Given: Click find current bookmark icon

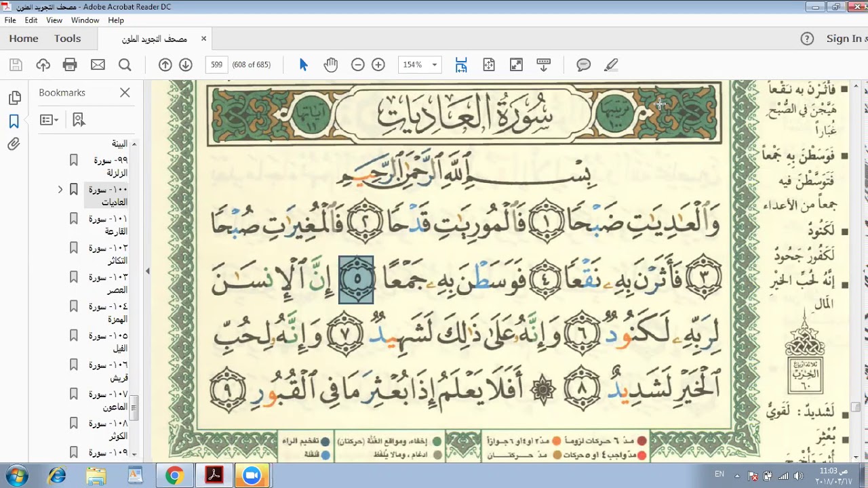Looking at the screenshot, I should coord(79,120).
